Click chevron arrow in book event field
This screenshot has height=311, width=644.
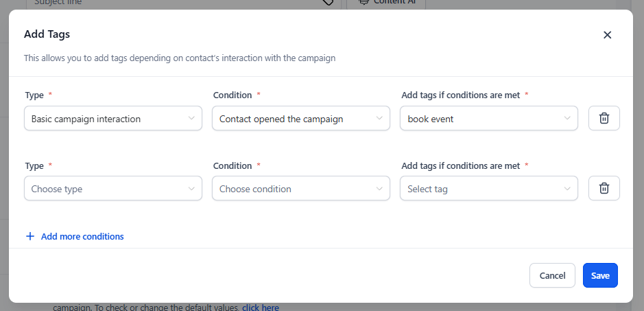(567, 119)
